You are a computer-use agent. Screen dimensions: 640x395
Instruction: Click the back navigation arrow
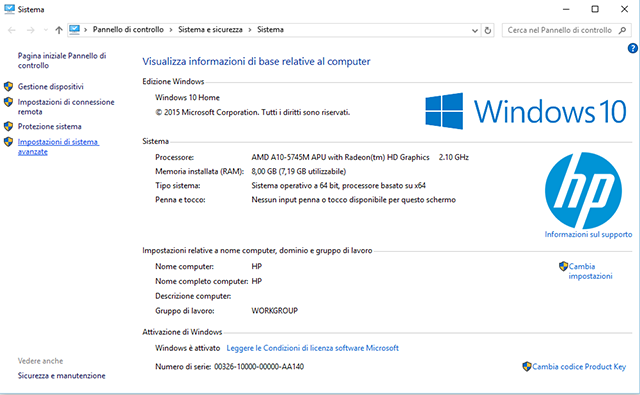coord(12,30)
